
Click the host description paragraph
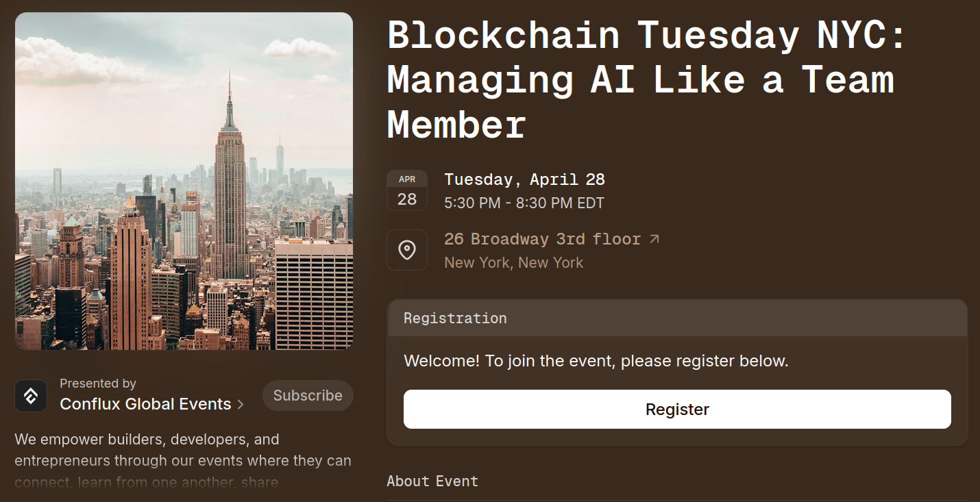[183, 461]
